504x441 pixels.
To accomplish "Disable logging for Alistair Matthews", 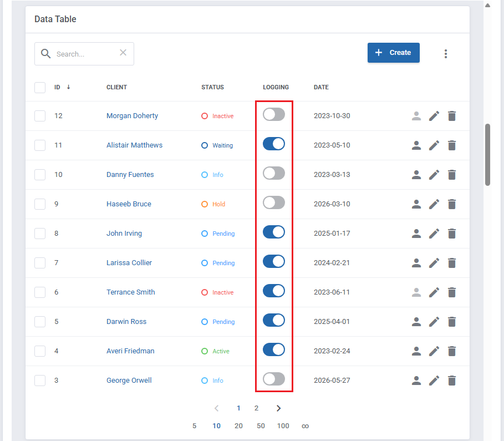I will tap(274, 144).
